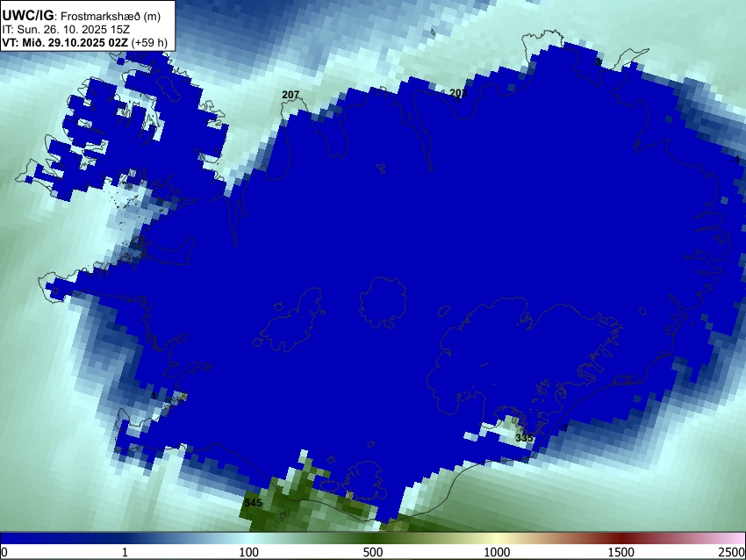This screenshot has height=560, width=746.
Task: Click the '3' value label in the northeast
Action: pyautogui.click(x=598, y=61)
